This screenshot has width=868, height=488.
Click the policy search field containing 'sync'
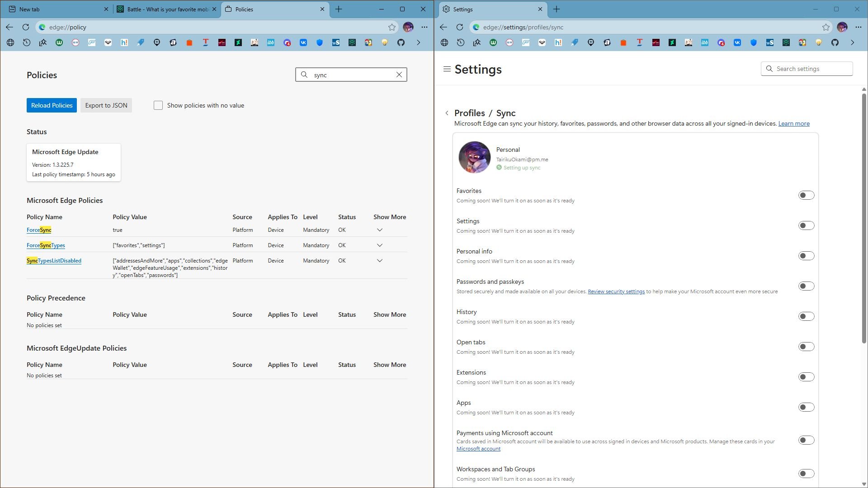click(x=351, y=75)
